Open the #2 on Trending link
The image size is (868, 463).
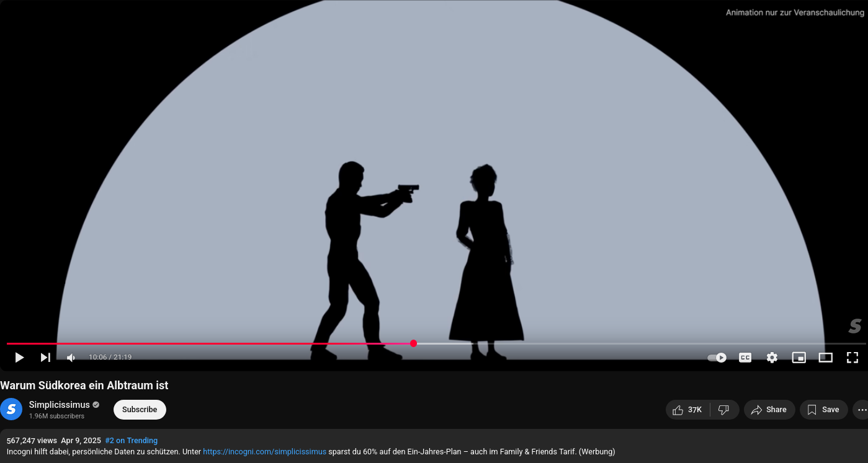[132, 441]
